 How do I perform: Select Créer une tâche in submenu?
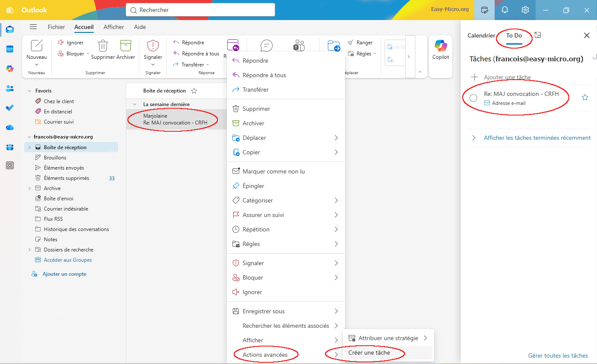tap(369, 352)
